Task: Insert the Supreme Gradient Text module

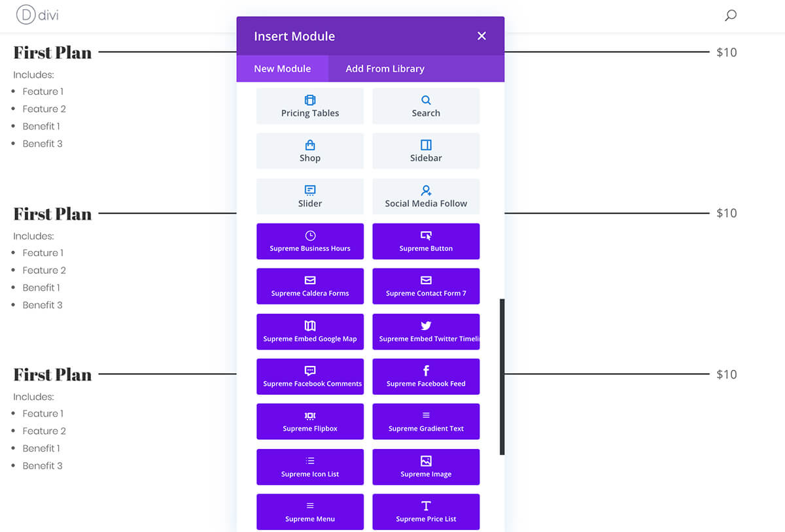Action: click(426, 422)
